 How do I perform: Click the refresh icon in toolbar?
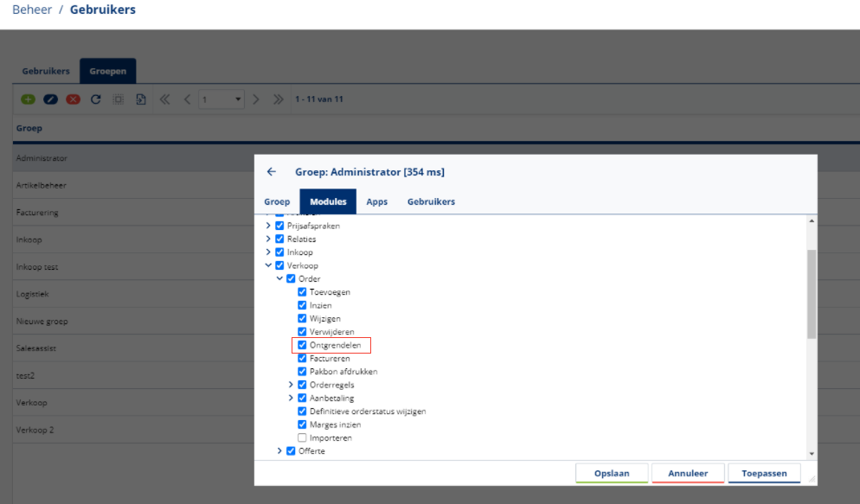click(x=96, y=99)
